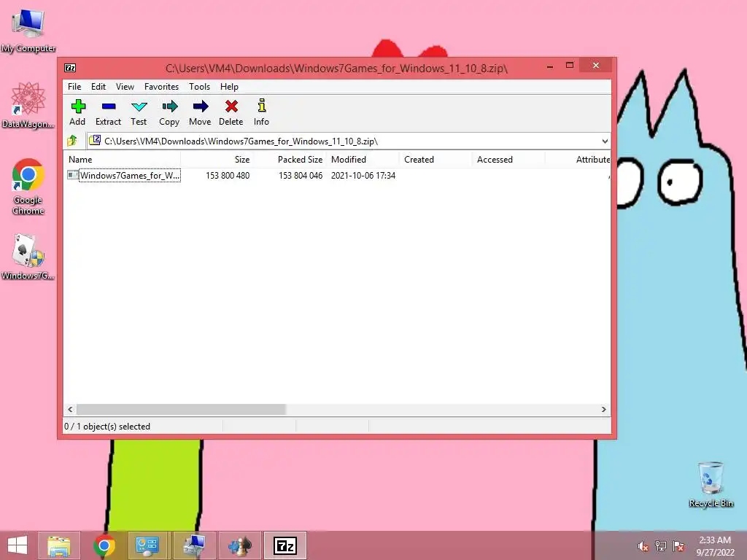Open DataWagon desktop shortcut
The width and height of the screenshot is (747, 560).
28,105
